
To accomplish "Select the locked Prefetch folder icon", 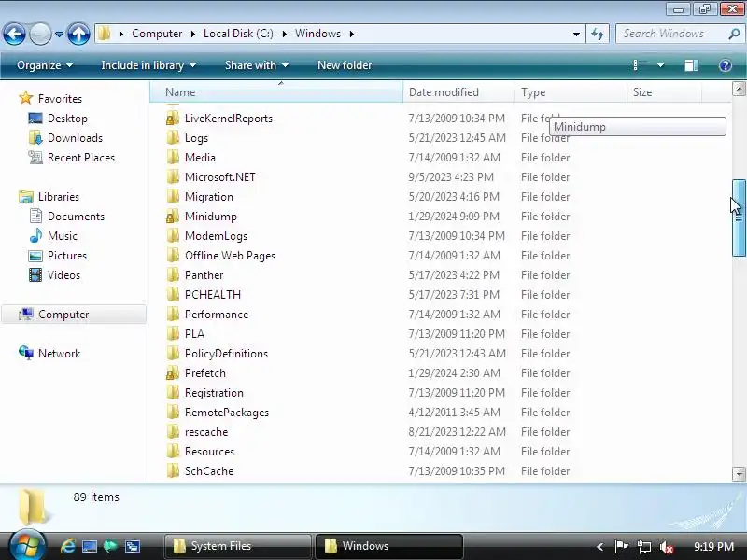I will [173, 373].
